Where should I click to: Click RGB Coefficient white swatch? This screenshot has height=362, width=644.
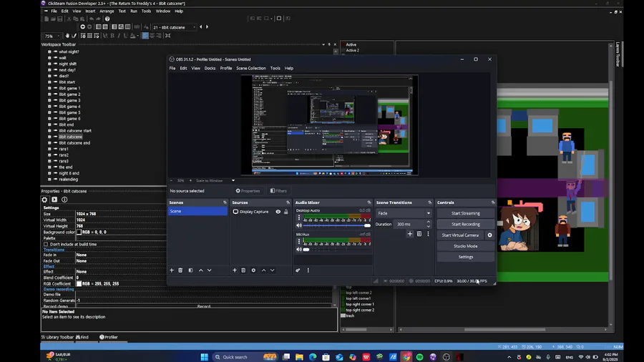tap(79, 283)
